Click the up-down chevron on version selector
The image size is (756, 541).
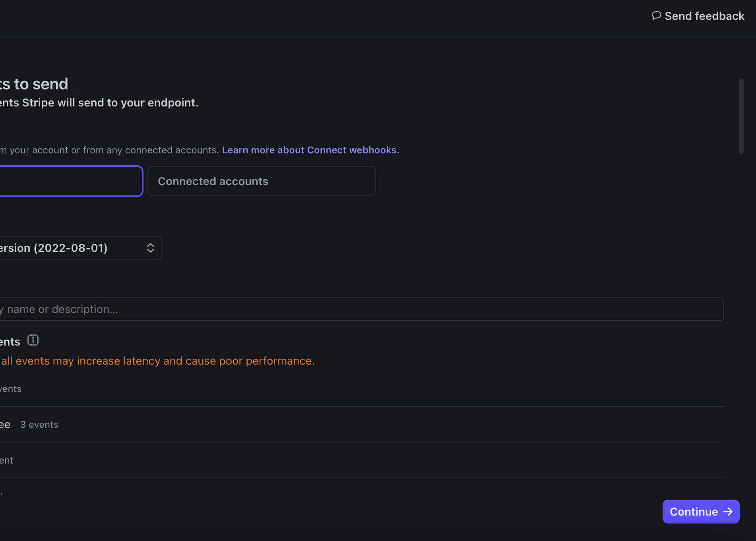pos(150,247)
